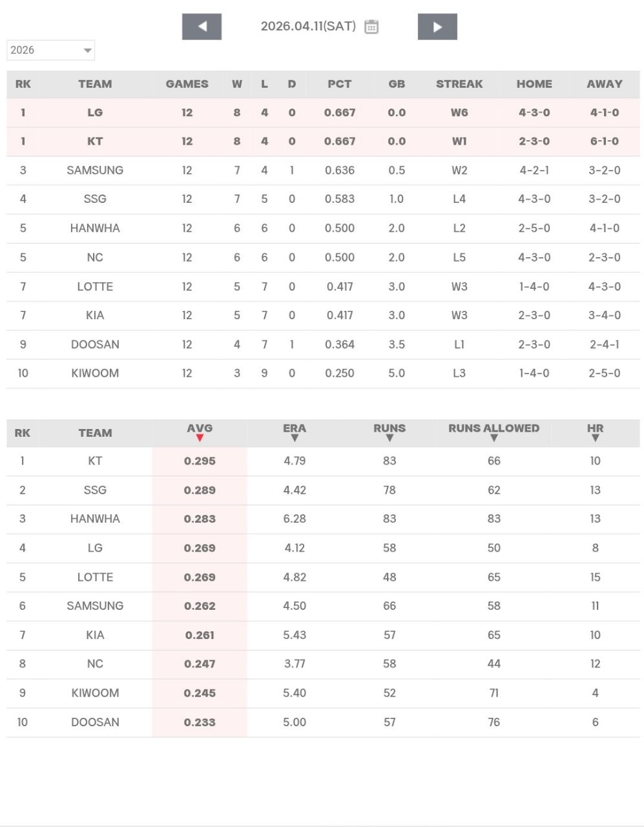Screen dimensions: 644x827
Task: Click the PCT column header in standings
Action: 340,84
